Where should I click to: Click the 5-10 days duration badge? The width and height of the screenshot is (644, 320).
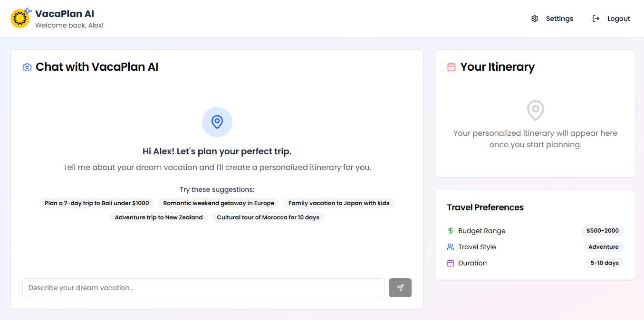click(604, 263)
